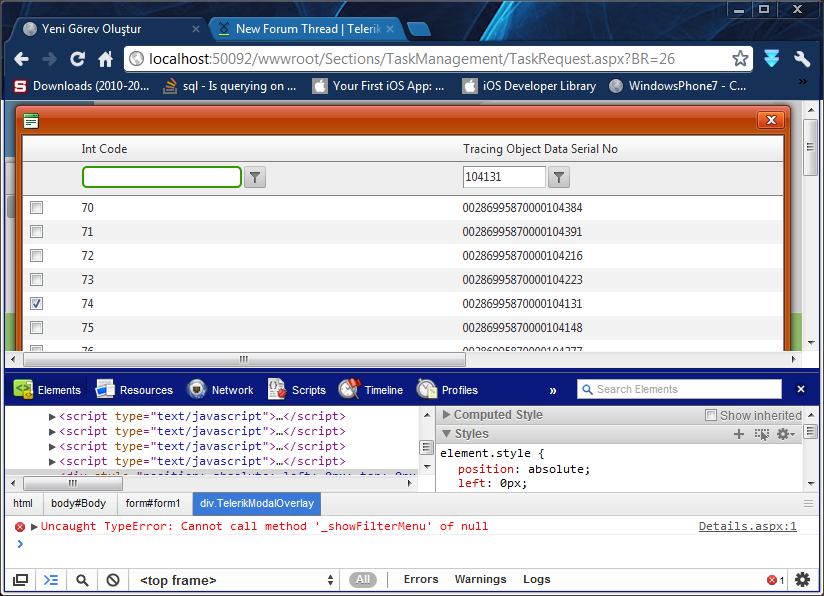
Task: Filter console by Logs
Action: click(537, 579)
